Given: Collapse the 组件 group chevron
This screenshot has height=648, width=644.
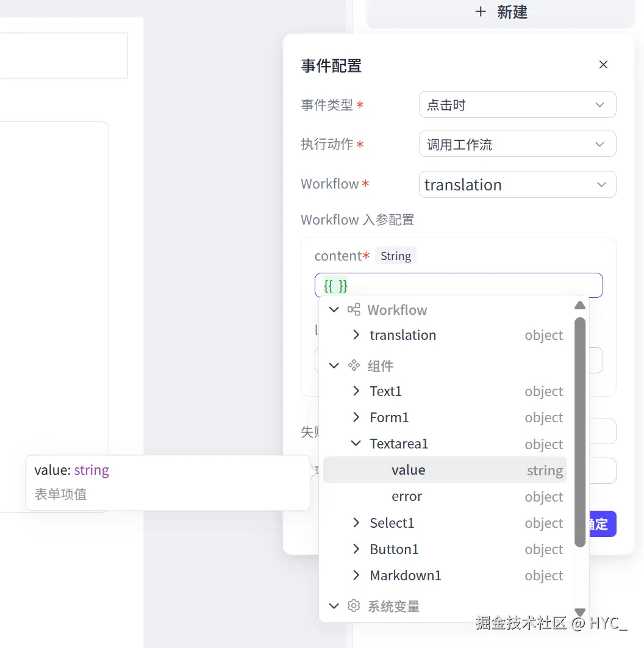Looking at the screenshot, I should pyautogui.click(x=334, y=365).
